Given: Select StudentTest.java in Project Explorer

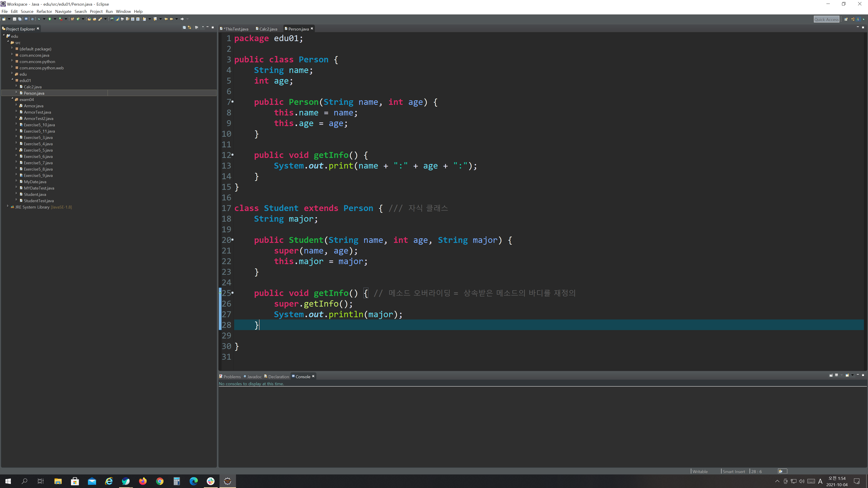Looking at the screenshot, I should [x=38, y=201].
